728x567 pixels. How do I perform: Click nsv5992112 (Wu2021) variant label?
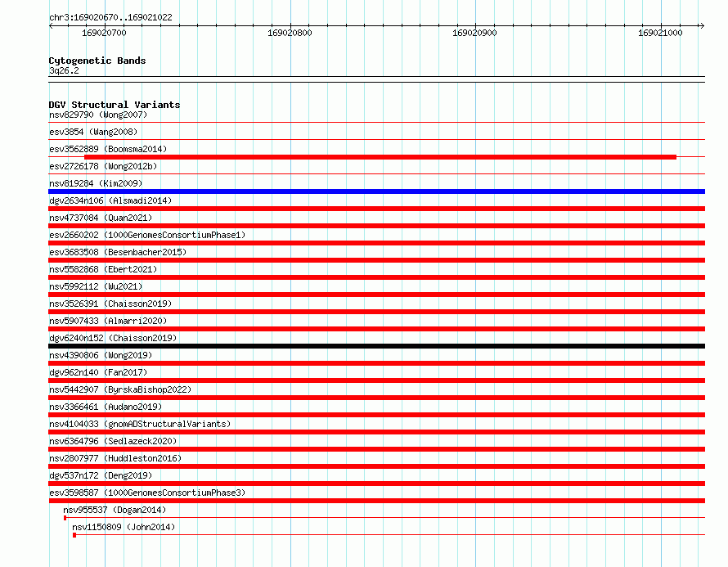[96, 286]
